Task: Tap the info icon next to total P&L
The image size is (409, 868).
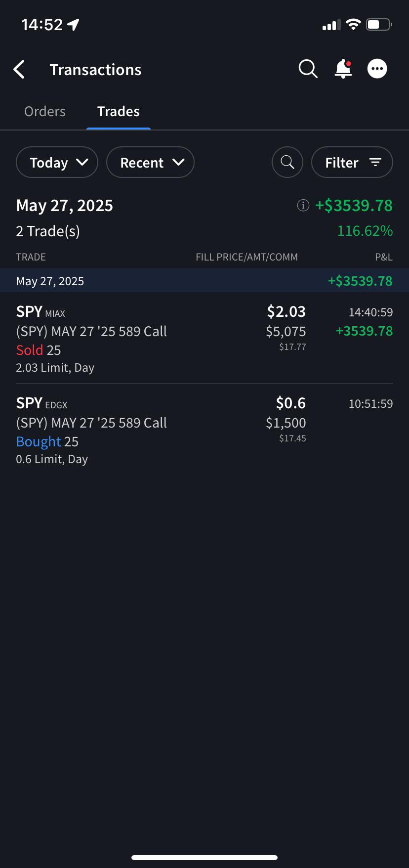Action: (x=303, y=205)
